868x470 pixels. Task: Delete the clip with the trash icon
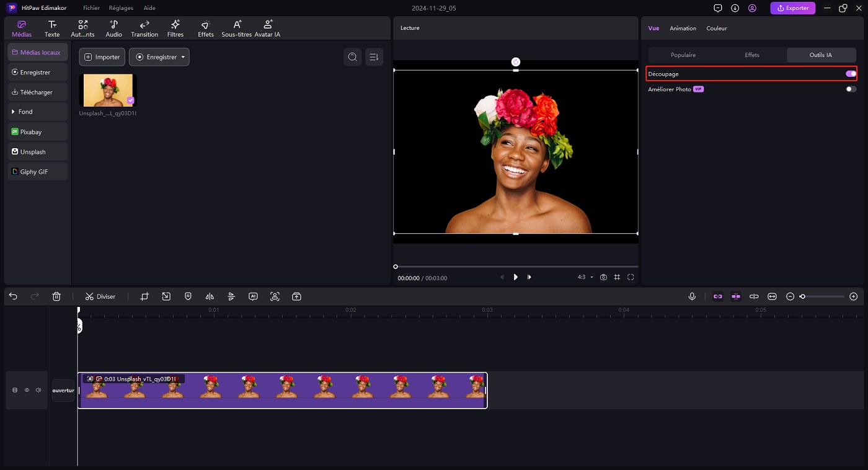[56, 296]
